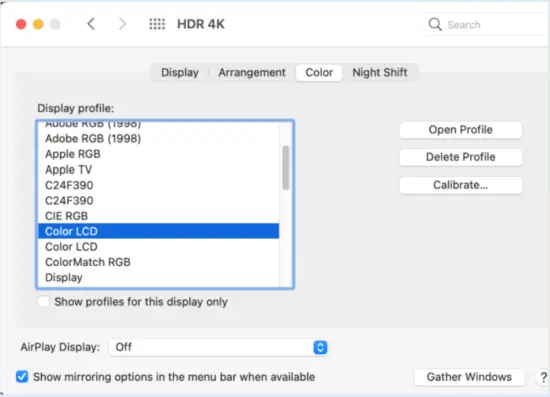
Task: Open help with the question mark
Action: 543,378
